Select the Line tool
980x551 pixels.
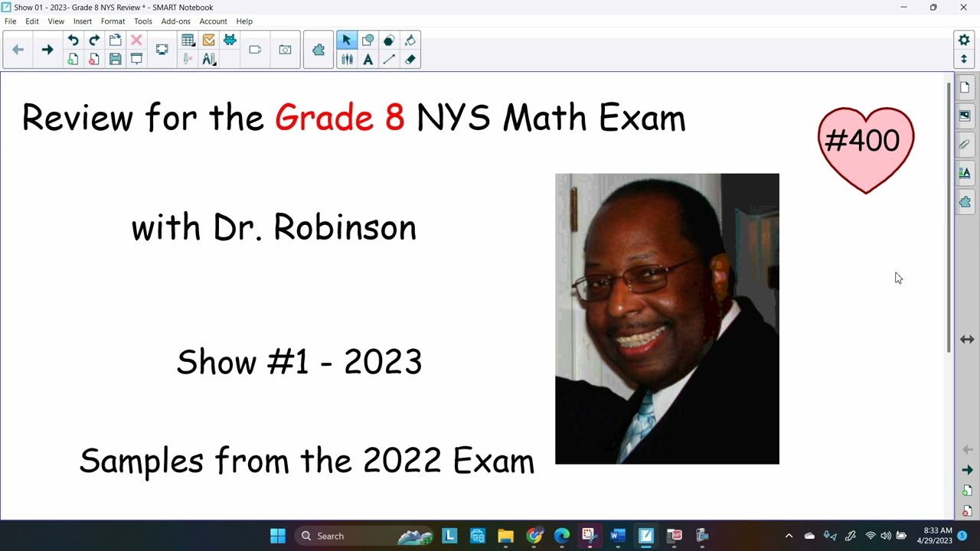click(389, 59)
